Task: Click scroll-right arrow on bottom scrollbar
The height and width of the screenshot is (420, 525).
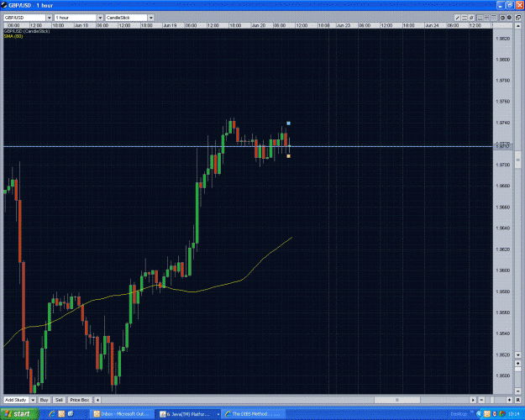Action: [x=473, y=400]
